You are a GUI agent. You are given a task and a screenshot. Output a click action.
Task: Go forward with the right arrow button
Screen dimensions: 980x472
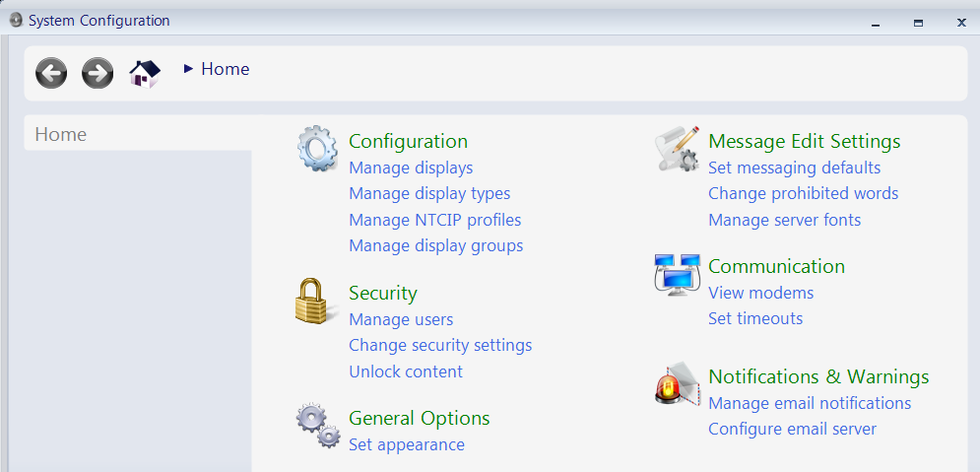point(98,73)
